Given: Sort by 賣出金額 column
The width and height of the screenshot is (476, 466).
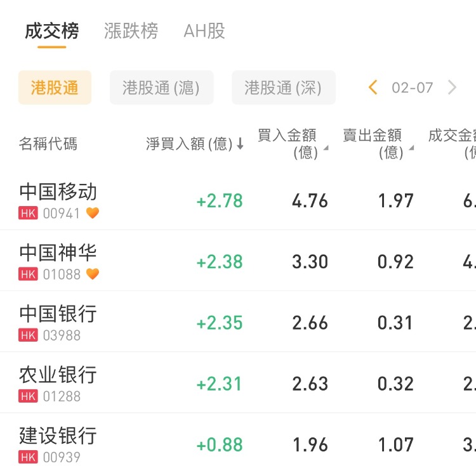Looking at the screenshot, I should pos(376,143).
